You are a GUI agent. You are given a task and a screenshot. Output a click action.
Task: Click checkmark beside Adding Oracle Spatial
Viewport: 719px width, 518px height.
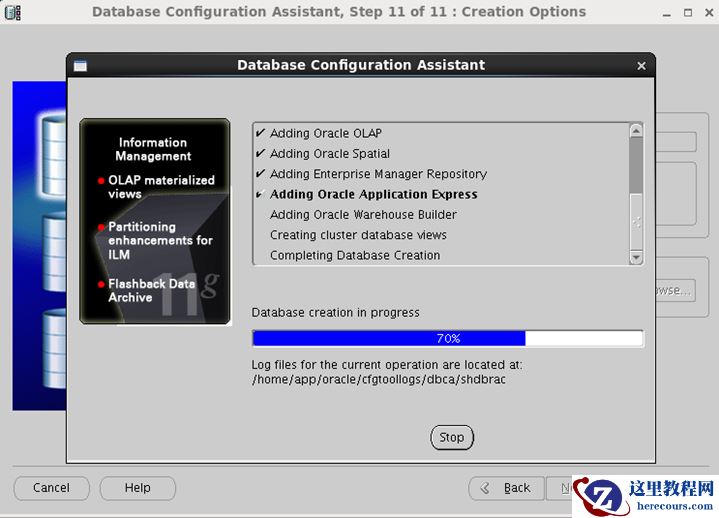pos(260,153)
